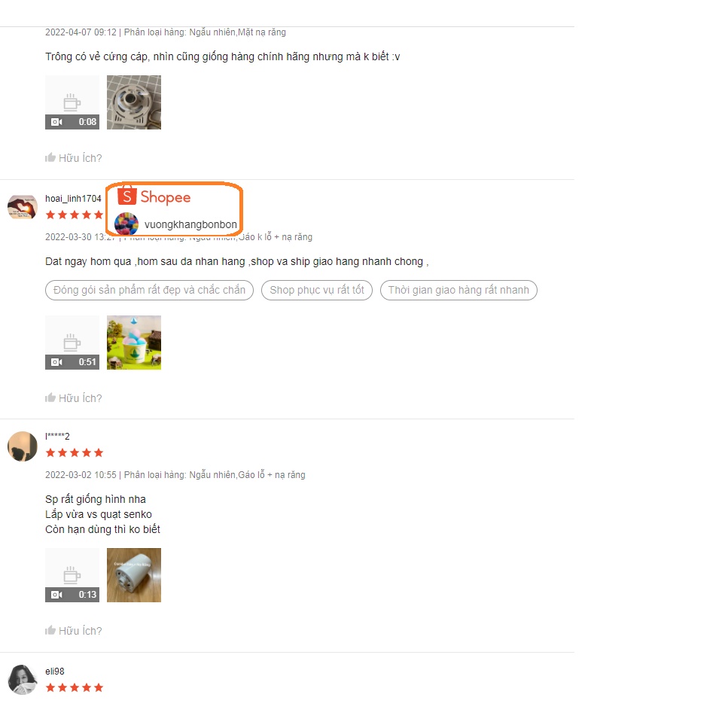Play the 0:51 review video

click(x=72, y=343)
